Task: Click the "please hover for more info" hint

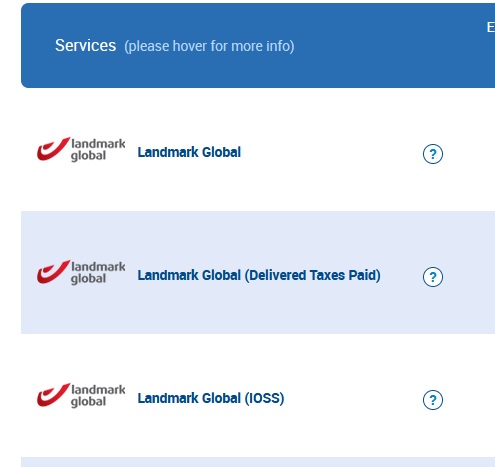Action: [209, 46]
